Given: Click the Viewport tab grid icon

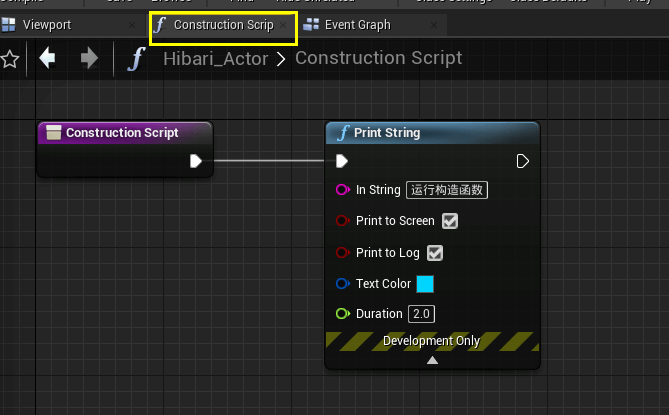Looking at the screenshot, I should (x=9, y=25).
